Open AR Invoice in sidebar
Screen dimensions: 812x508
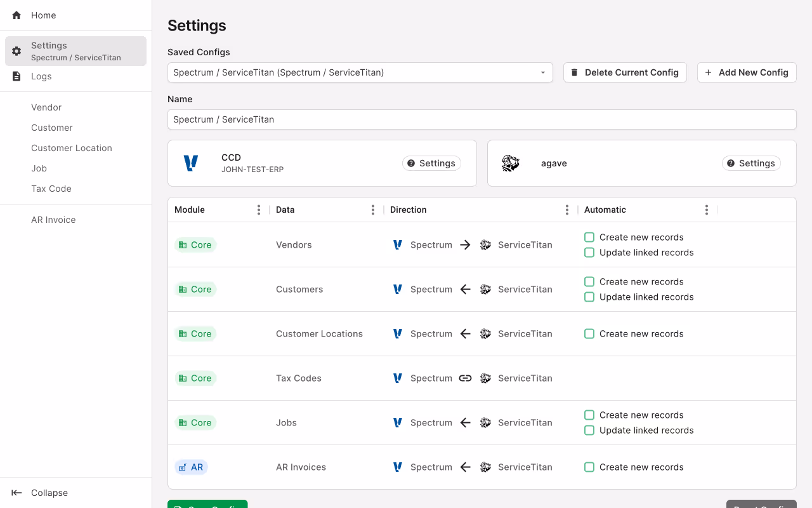coord(76,220)
